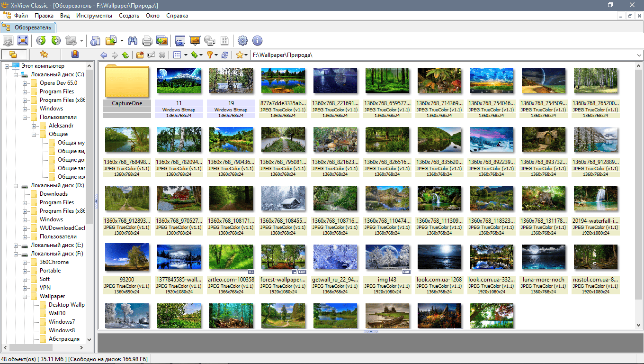This screenshot has height=364, width=644.
Task: Click the printer icon to print
Action: 147,41
